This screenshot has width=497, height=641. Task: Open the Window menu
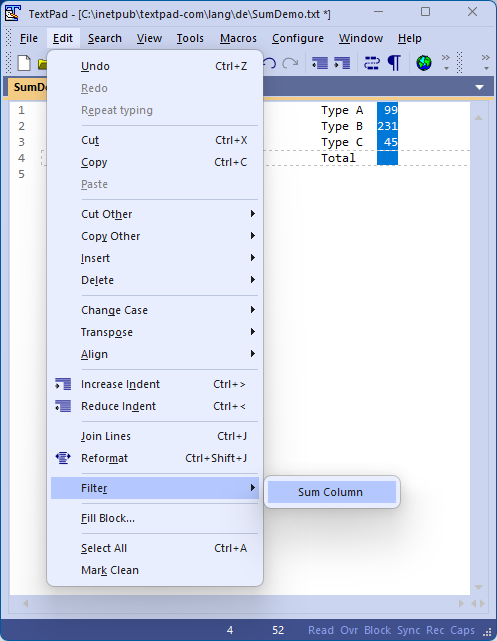click(x=361, y=38)
